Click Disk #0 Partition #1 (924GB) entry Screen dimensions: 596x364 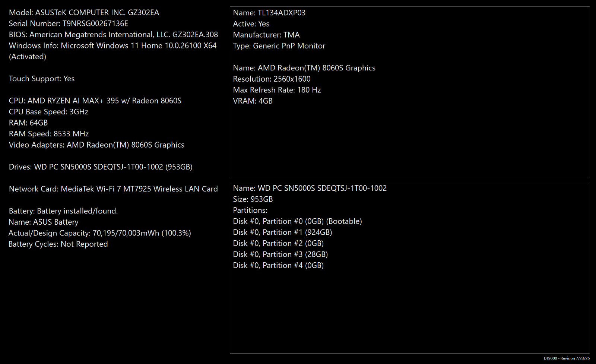(x=283, y=232)
